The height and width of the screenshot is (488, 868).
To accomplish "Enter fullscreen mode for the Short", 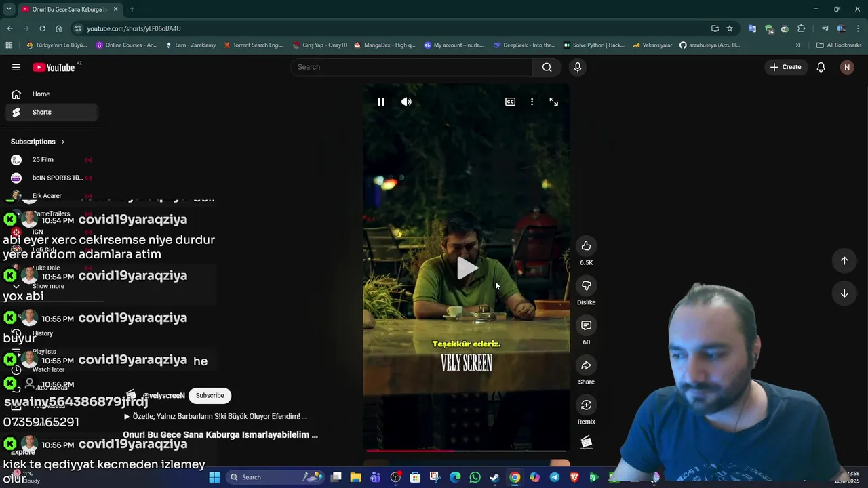I will (x=554, y=102).
